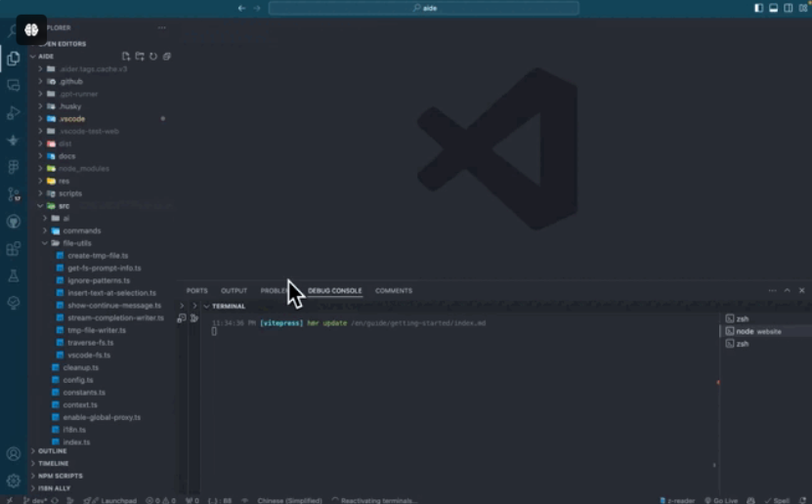Click Chinese (Simplified) status item

(x=289, y=500)
